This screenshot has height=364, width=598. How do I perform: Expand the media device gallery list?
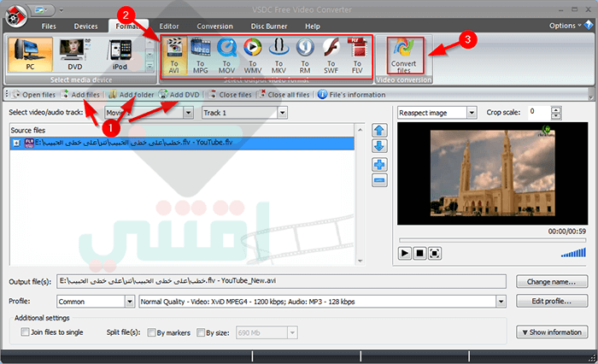tap(149, 67)
